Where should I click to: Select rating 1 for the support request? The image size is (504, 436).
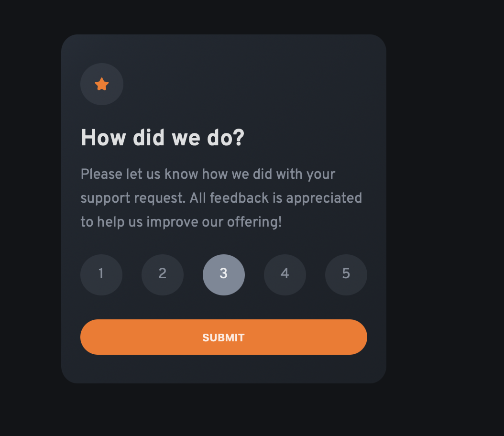click(101, 274)
